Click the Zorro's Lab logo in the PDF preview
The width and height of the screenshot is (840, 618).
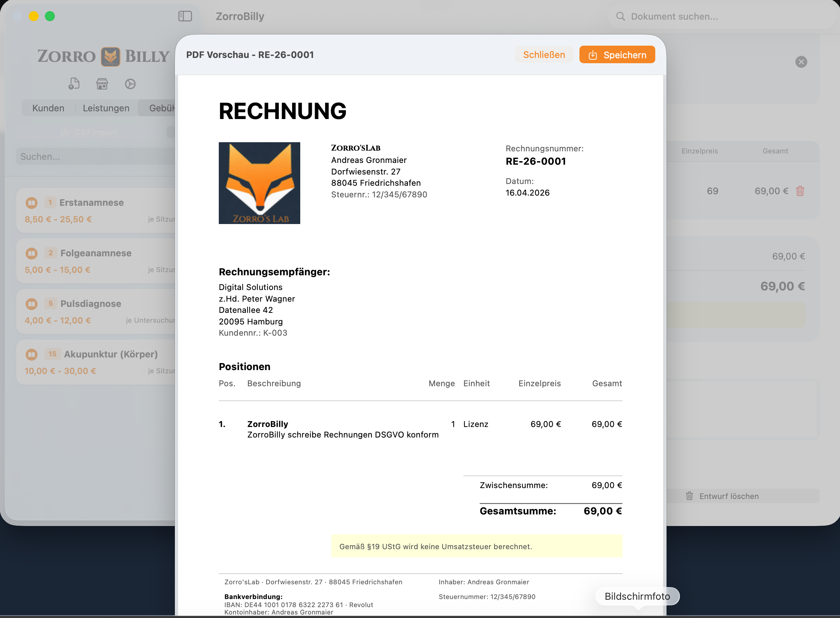(x=259, y=183)
